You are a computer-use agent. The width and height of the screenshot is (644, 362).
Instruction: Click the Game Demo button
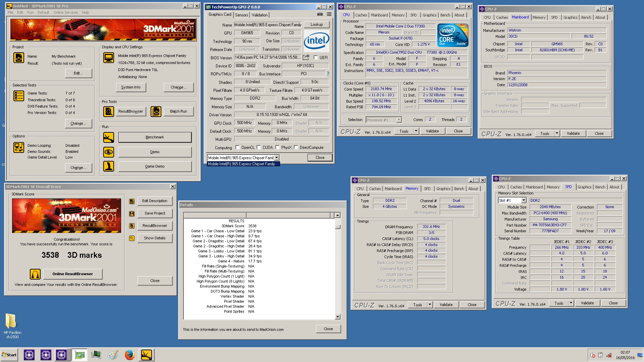pos(155,167)
